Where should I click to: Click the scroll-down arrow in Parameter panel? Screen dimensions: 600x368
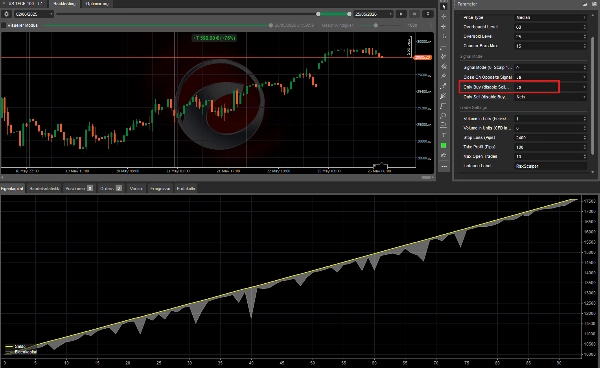click(593, 172)
